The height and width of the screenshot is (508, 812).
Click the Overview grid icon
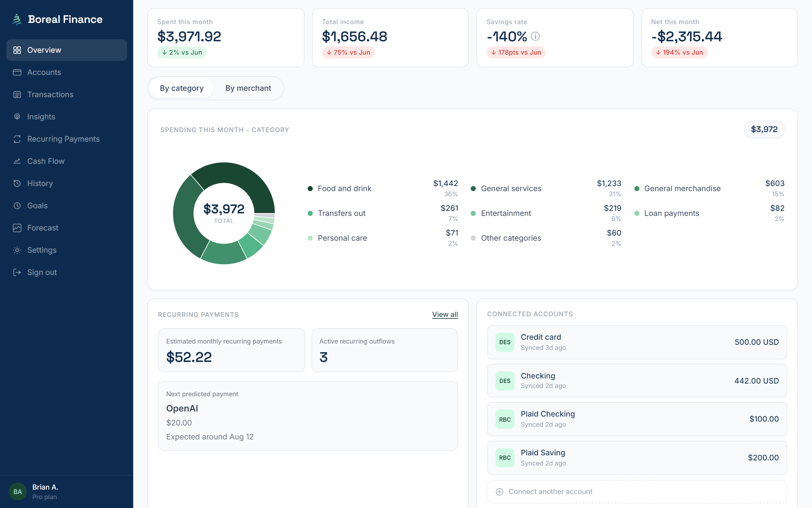tap(17, 50)
